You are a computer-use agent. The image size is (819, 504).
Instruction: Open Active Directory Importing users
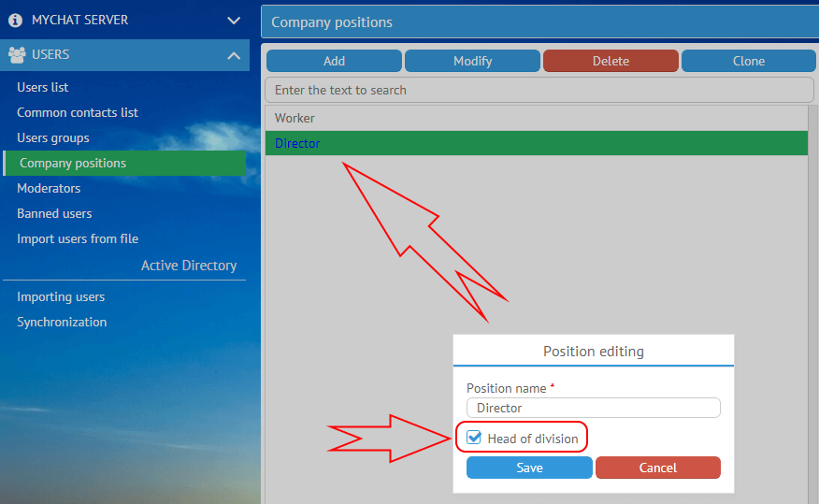[61, 296]
